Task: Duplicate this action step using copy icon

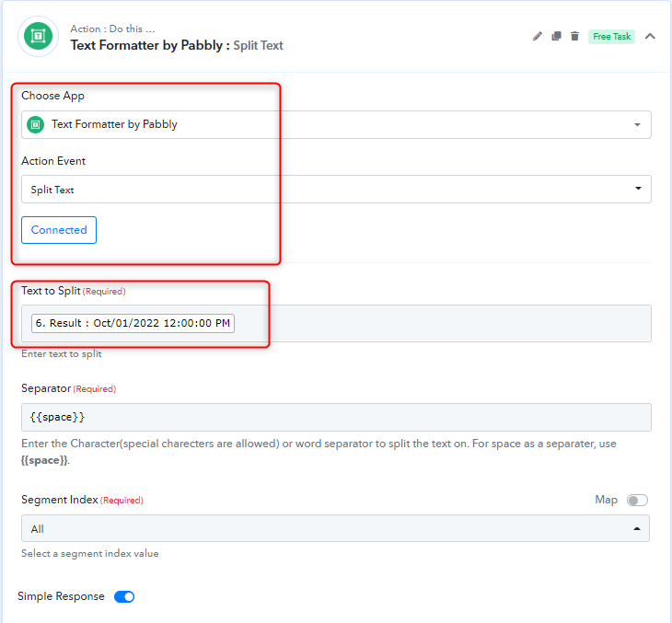Action: point(556,37)
